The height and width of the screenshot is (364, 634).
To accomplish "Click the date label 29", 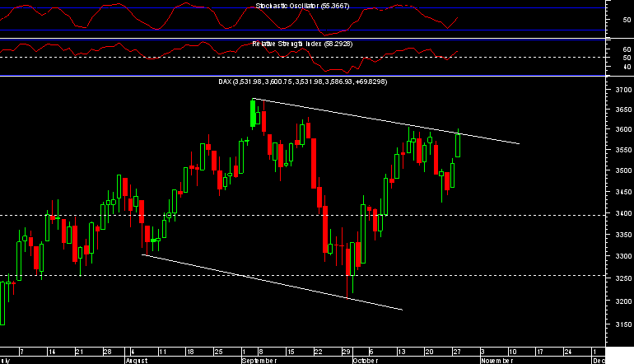I will click(x=346, y=352).
